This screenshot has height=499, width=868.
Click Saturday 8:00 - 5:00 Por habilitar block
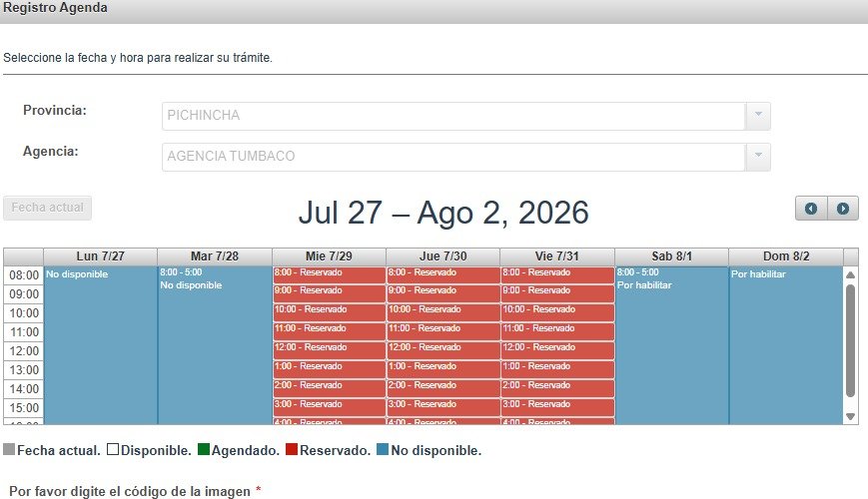coord(671,345)
